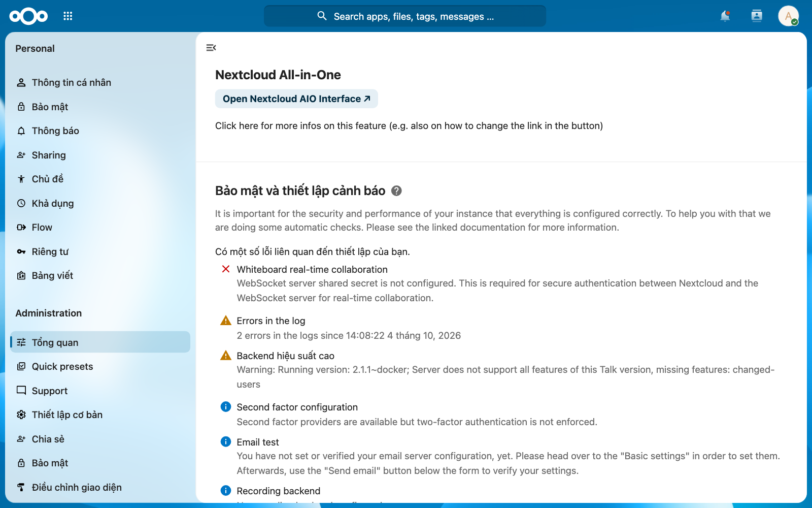Viewport: 812px width, 508px height.
Task: Open personal Bảo mật settings
Action: click(100, 107)
